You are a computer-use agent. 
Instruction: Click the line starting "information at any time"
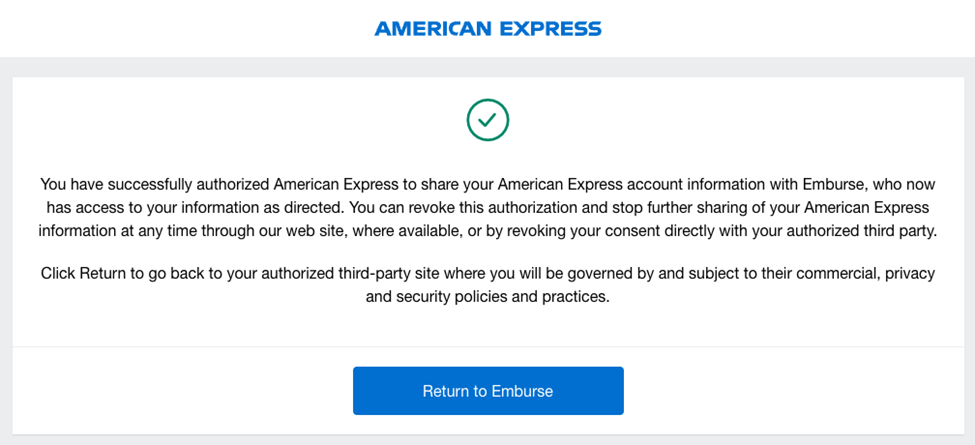(x=488, y=230)
